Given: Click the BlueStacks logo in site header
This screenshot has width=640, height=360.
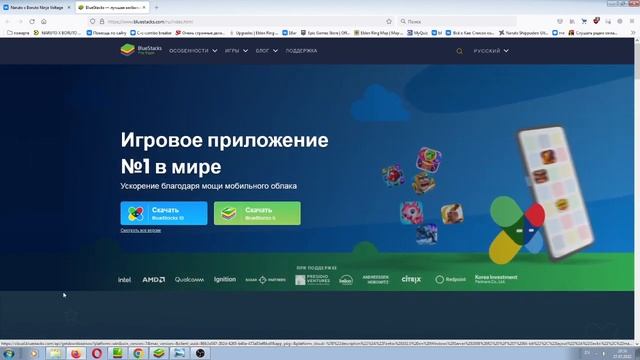Looking at the screenshot, I should tap(141, 50).
